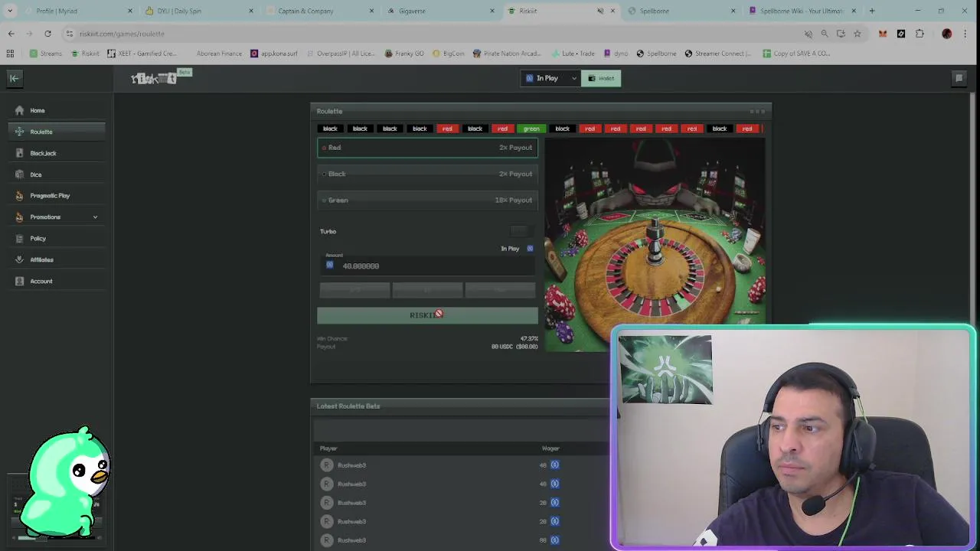Switch to Spellborne Wiki browser tab
980x551 pixels.
pyautogui.click(x=801, y=11)
